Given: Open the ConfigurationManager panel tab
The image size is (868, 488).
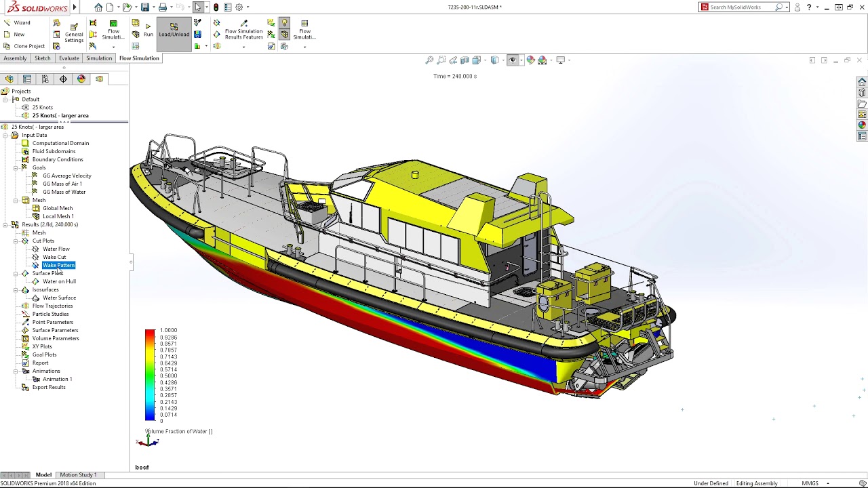Looking at the screenshot, I should 45,79.
